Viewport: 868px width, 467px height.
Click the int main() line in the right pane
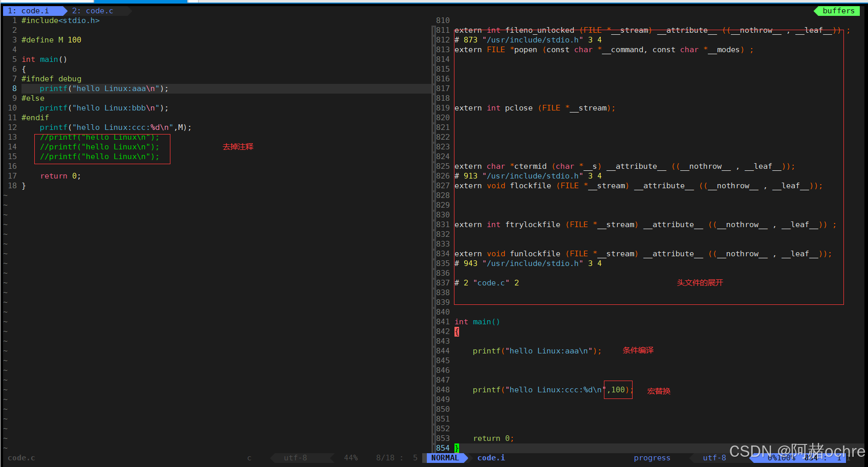477,322
